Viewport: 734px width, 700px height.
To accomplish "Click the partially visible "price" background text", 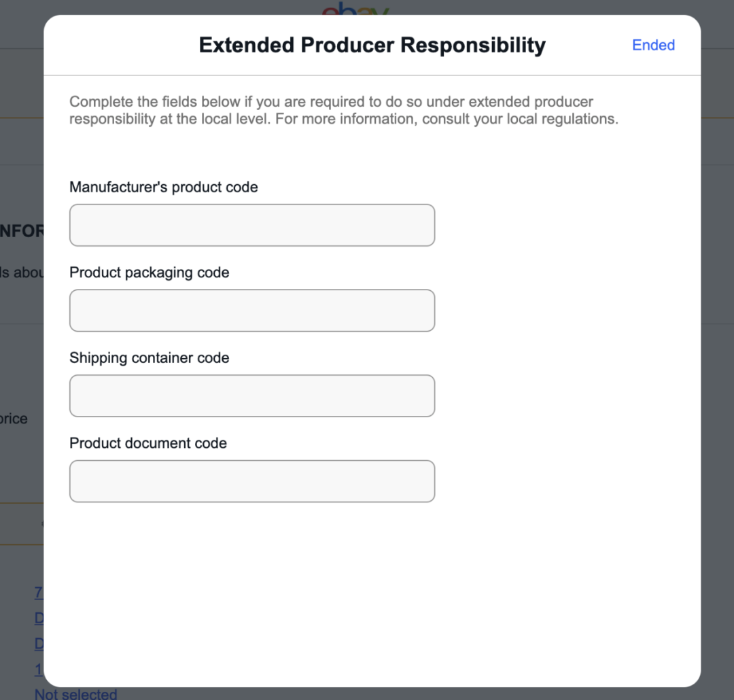I will click(14, 419).
